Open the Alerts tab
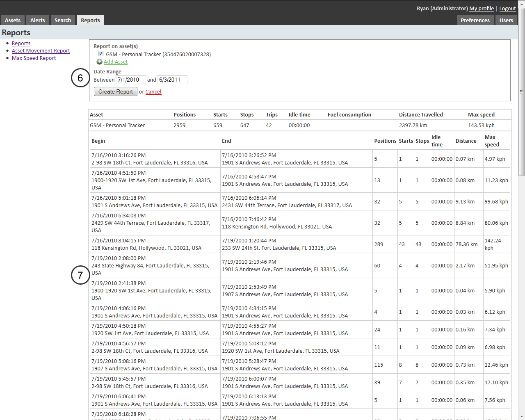 (x=37, y=20)
